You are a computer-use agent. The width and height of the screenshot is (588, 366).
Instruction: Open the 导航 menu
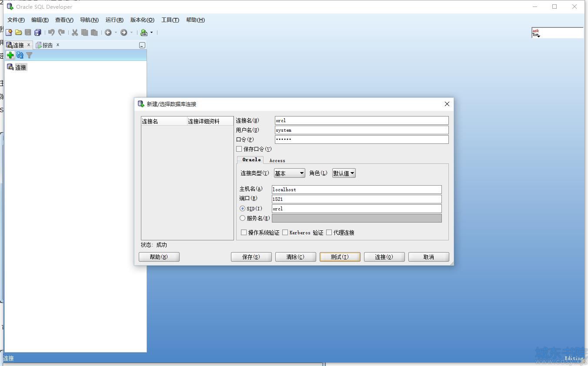[x=89, y=20]
